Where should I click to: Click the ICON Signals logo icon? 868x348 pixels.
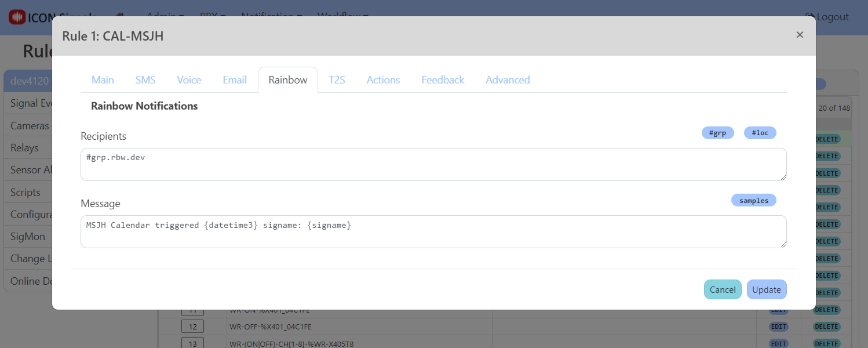click(17, 17)
